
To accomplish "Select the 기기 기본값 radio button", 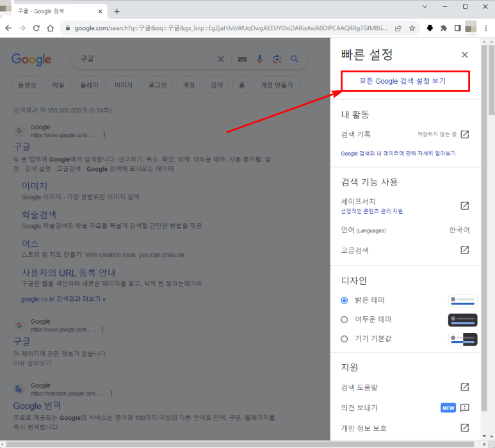I will point(345,339).
